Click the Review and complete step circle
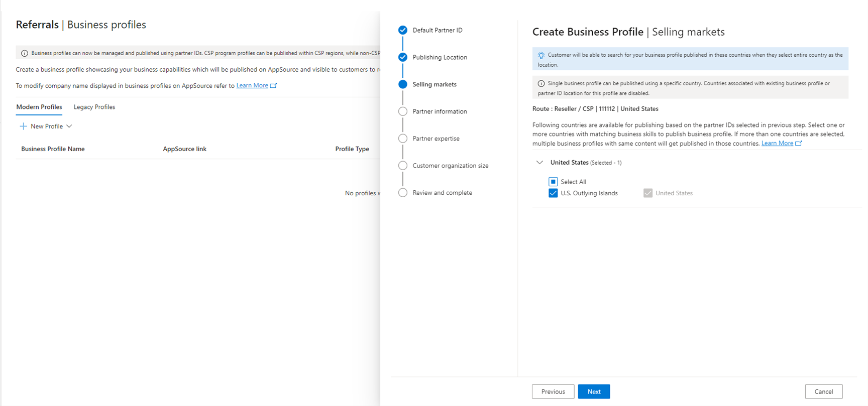 click(x=403, y=193)
